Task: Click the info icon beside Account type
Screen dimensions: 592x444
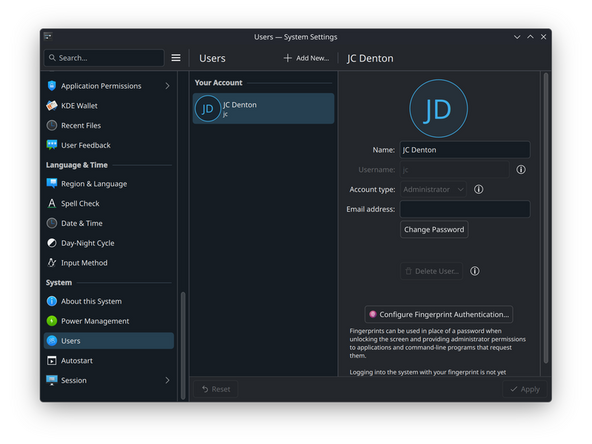Action: (x=478, y=189)
